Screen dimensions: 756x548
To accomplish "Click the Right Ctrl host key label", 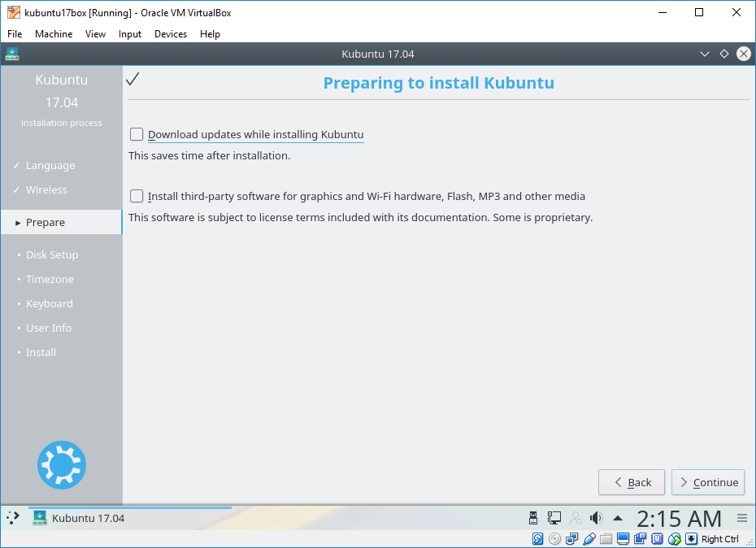I will 720,539.
